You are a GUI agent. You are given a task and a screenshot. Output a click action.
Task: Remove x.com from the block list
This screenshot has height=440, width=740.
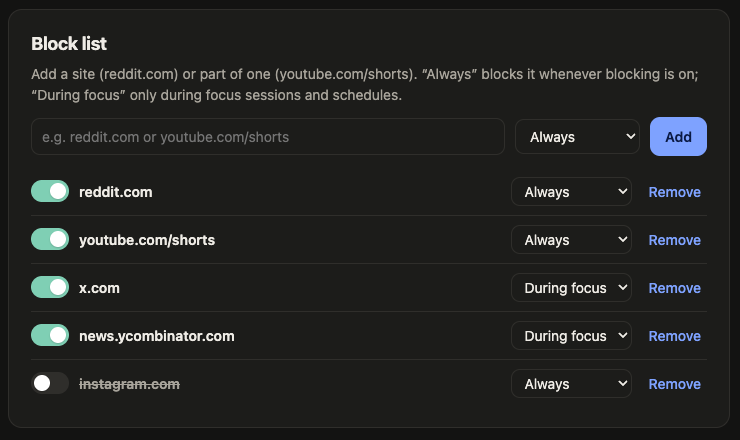674,288
